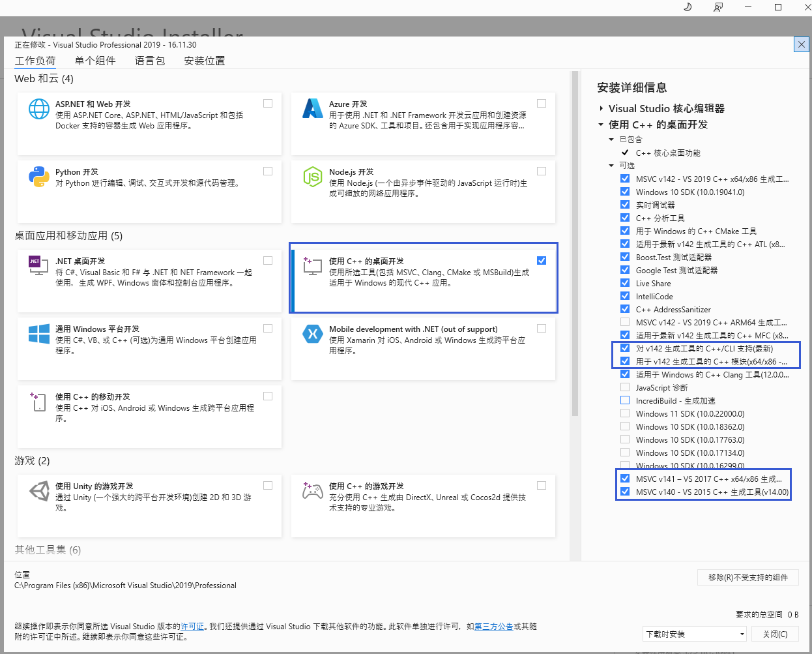Uncheck MSVC v140 VS 2015 build tools
Screen dimensions: 812x654
tap(625, 492)
